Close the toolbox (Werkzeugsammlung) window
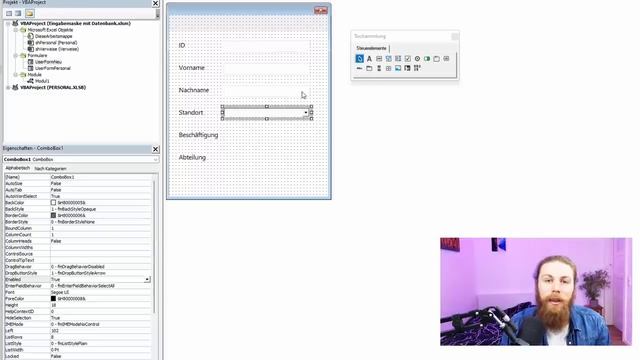This screenshot has height=360, width=640. pos(455,36)
